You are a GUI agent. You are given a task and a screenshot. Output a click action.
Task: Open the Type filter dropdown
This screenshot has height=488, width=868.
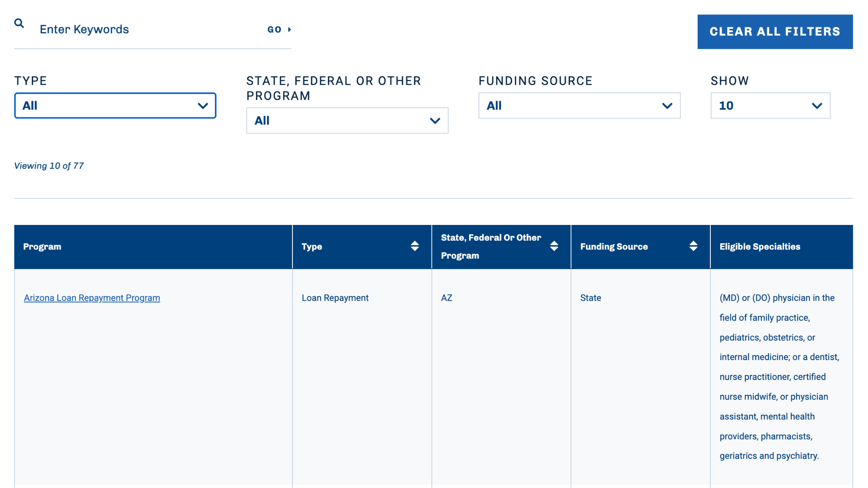tap(115, 105)
